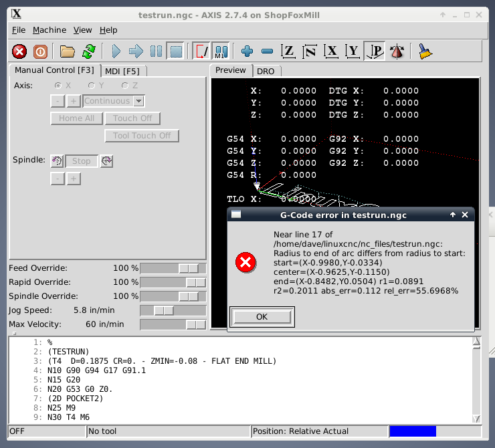
Task: Switch to the MDI [F5] tab
Action: click(x=122, y=72)
